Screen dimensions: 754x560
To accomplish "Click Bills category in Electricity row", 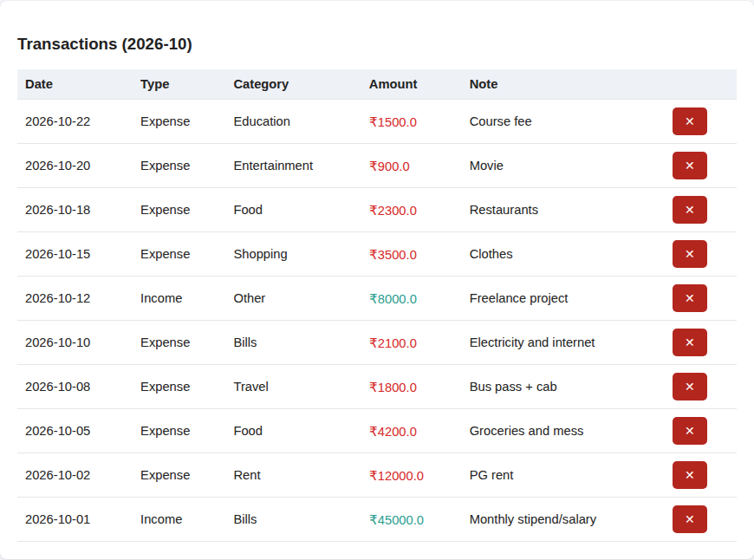I will (245, 342).
